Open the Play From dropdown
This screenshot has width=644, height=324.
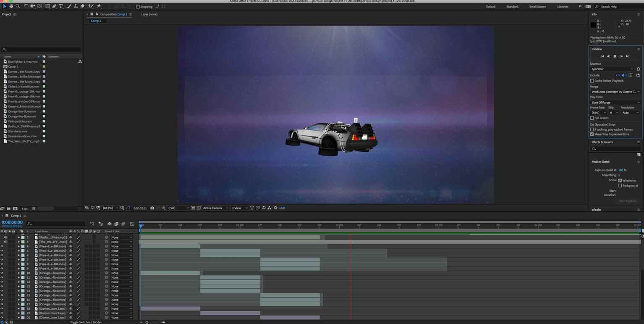tap(615, 103)
